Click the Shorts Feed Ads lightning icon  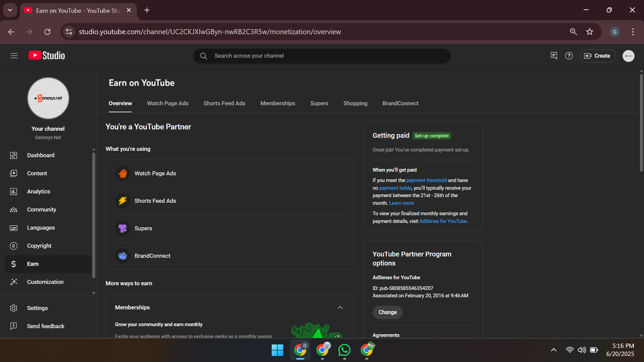pyautogui.click(x=123, y=201)
